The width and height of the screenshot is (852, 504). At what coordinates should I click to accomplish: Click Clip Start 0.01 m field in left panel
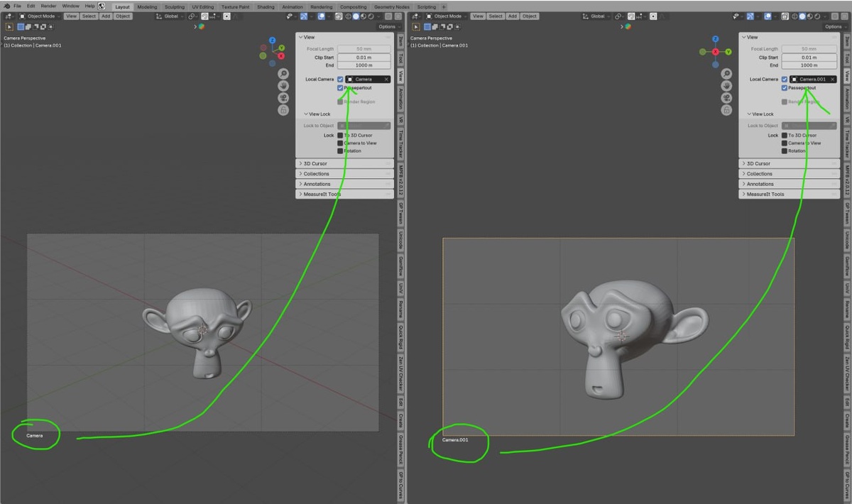pos(364,57)
